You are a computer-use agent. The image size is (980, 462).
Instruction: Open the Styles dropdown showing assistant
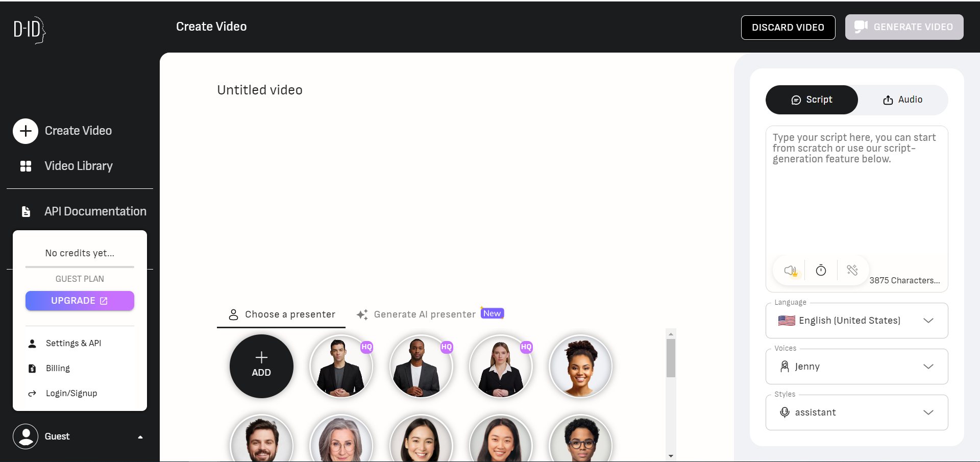pos(857,412)
